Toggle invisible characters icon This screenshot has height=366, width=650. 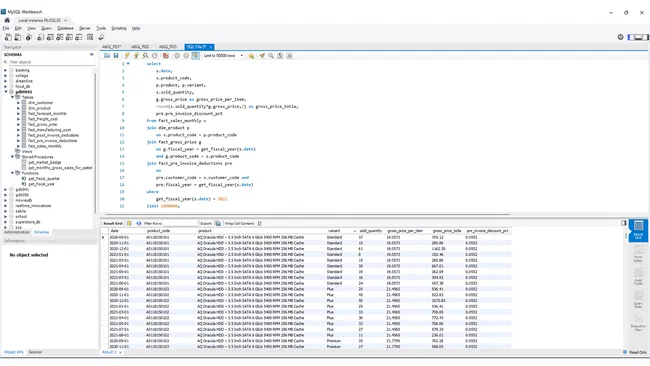click(280, 56)
